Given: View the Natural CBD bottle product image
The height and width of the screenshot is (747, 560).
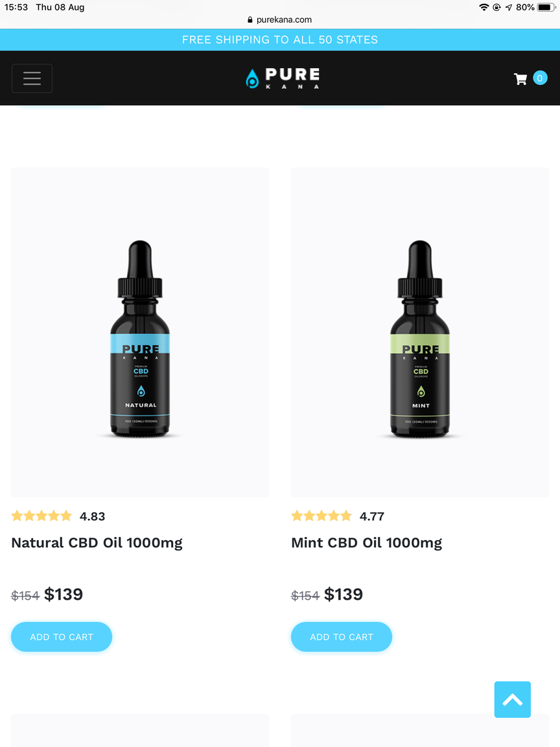Looking at the screenshot, I should point(140,332).
